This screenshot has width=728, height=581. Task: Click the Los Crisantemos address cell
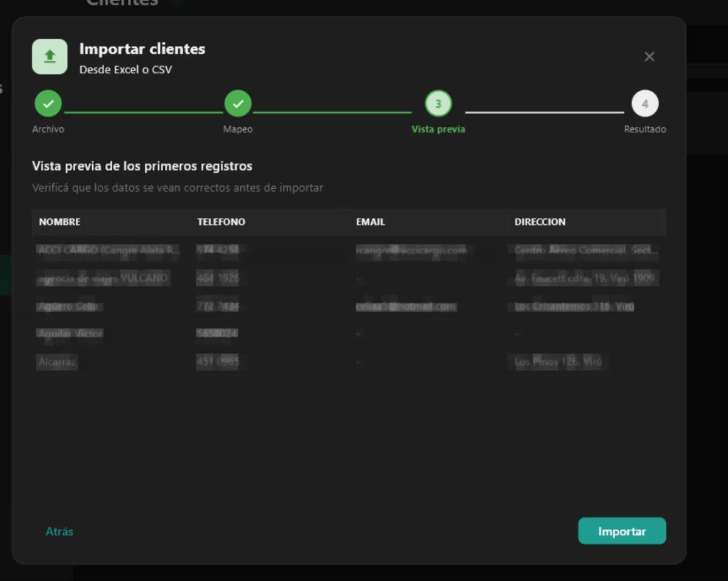point(574,306)
